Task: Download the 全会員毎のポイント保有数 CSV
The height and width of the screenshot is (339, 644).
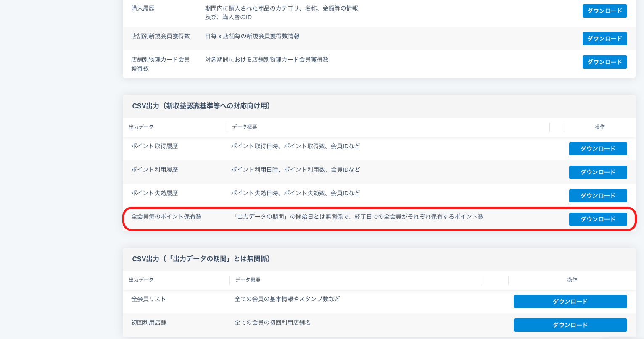Action: [598, 219]
